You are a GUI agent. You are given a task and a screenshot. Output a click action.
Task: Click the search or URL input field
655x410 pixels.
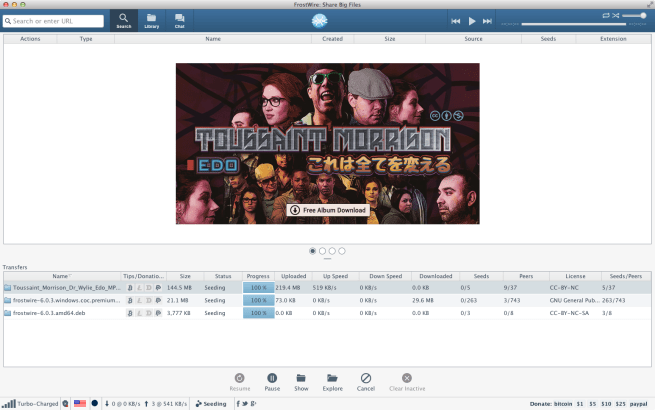point(57,20)
